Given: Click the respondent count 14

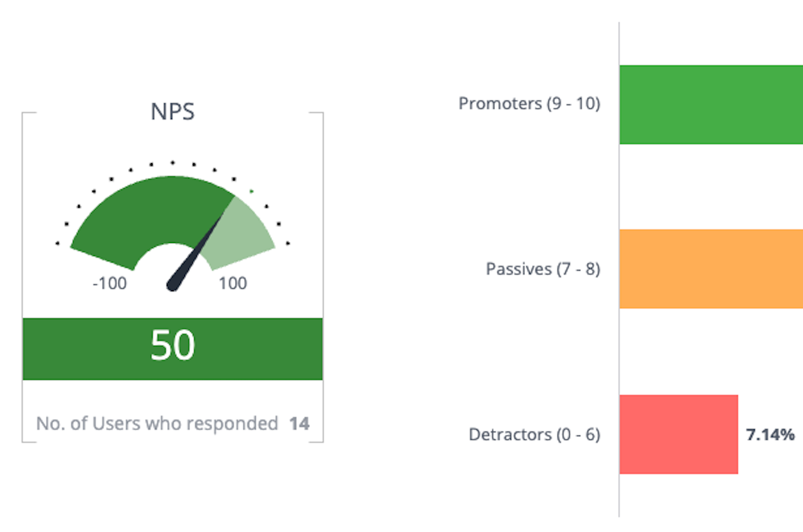Looking at the screenshot, I should pos(299,424).
